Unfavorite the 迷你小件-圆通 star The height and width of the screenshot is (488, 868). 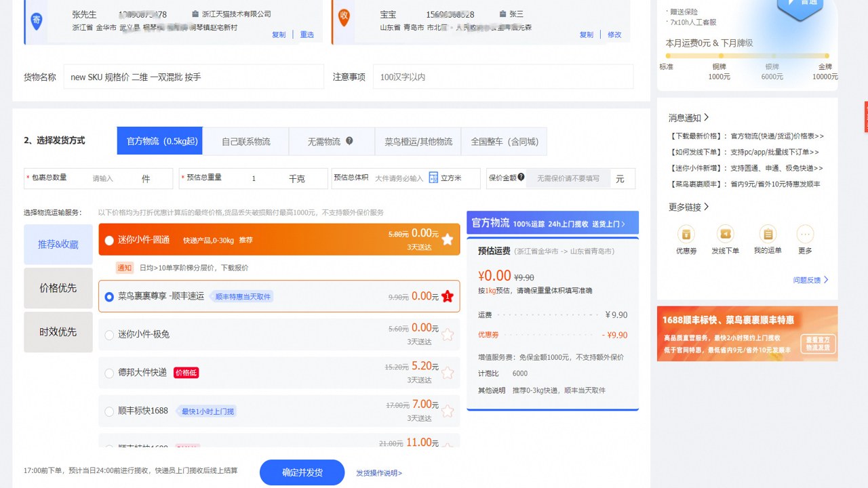click(x=447, y=239)
